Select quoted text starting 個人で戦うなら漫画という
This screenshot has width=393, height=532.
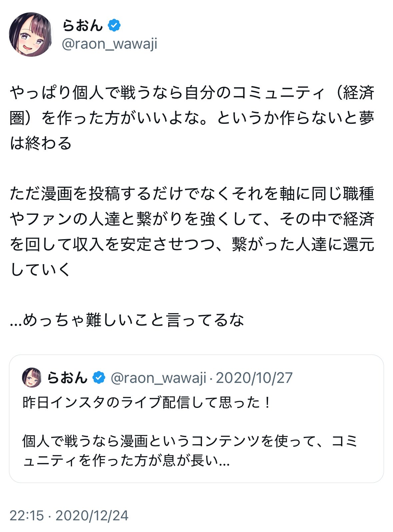click(x=190, y=441)
